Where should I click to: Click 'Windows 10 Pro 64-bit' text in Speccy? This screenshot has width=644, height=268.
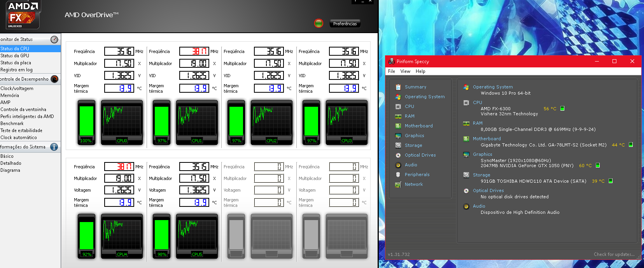point(506,93)
